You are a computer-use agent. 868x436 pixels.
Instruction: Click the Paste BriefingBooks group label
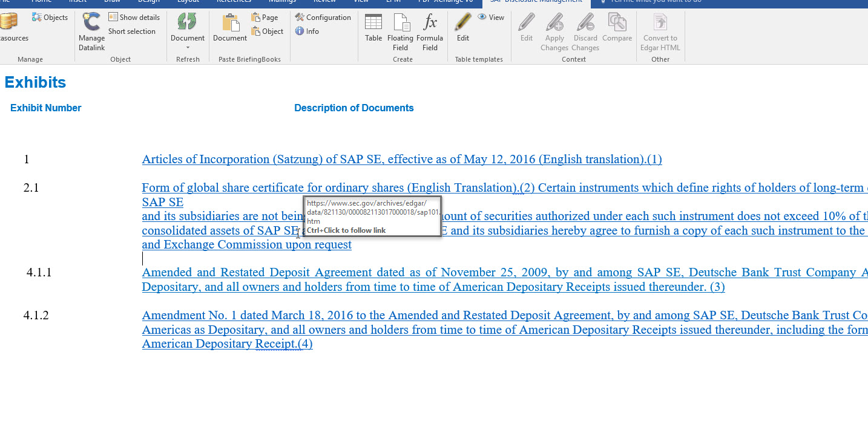(249, 59)
